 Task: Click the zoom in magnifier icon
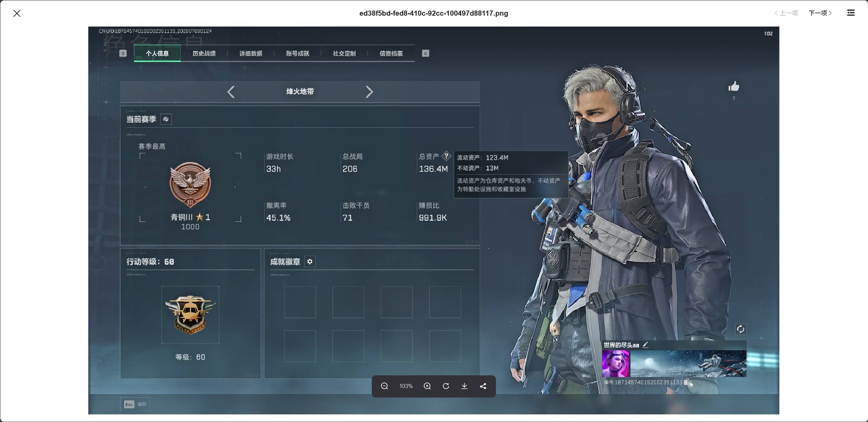coord(427,386)
